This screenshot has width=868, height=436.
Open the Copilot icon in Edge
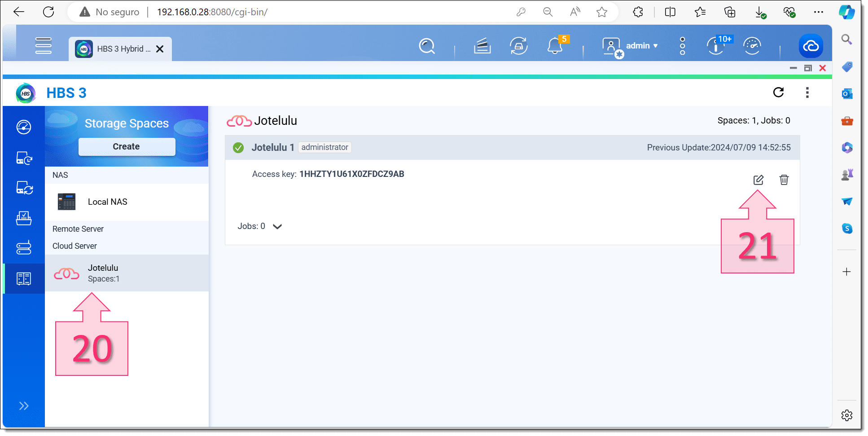click(846, 12)
